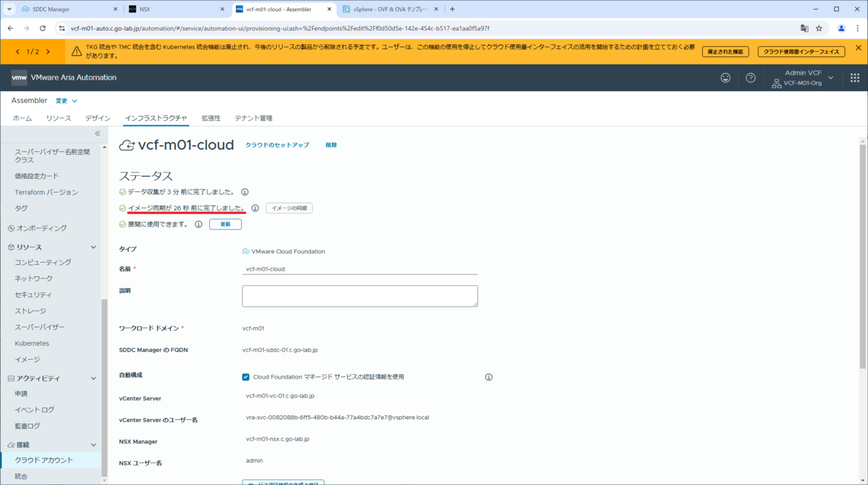Click the browser address bar URL

[x=280, y=28]
